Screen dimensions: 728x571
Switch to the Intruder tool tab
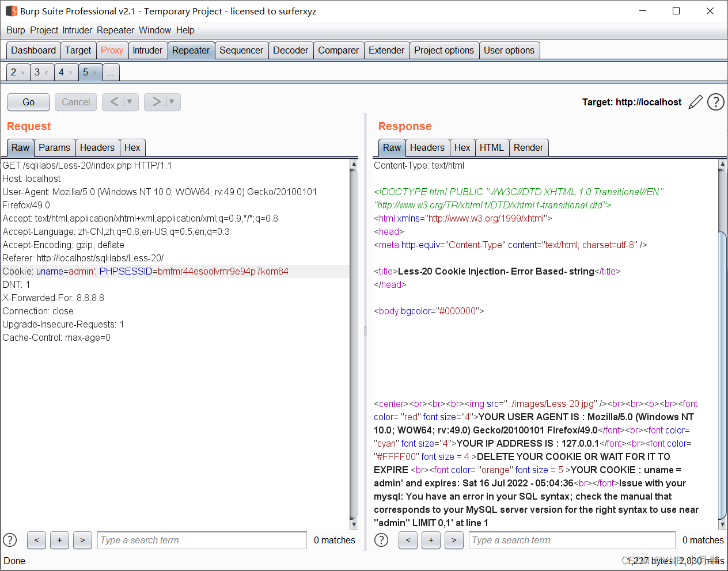pos(147,50)
